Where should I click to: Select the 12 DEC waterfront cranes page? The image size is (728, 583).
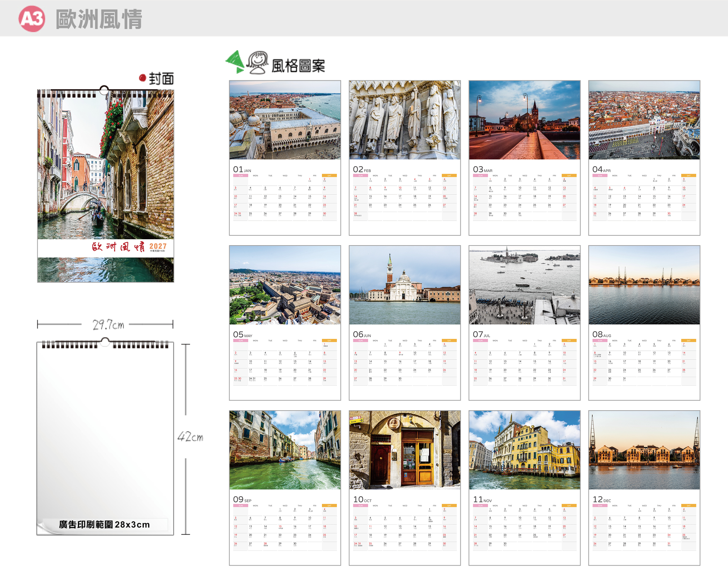pyautogui.click(x=644, y=488)
